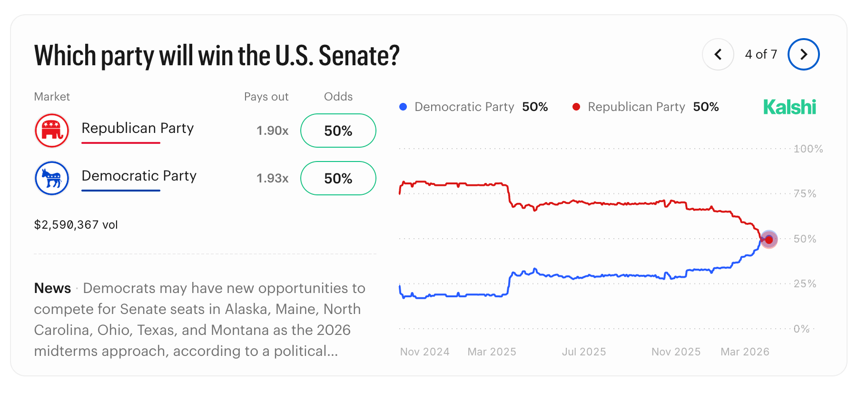Click the Republican elephant icon
This screenshot has width=868, height=404.
pos(52,131)
